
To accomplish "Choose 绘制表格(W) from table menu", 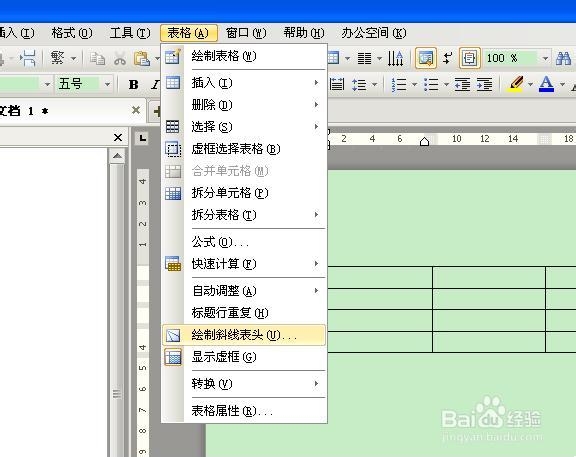I will tap(244, 56).
